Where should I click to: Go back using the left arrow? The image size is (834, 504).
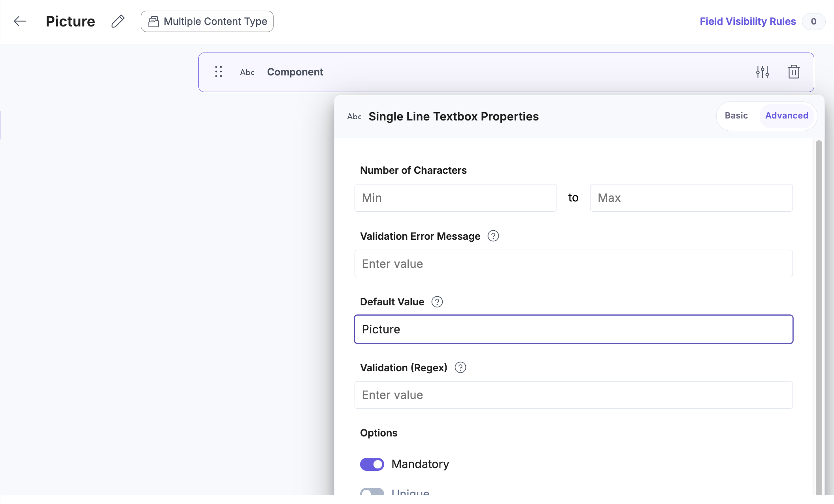point(20,21)
